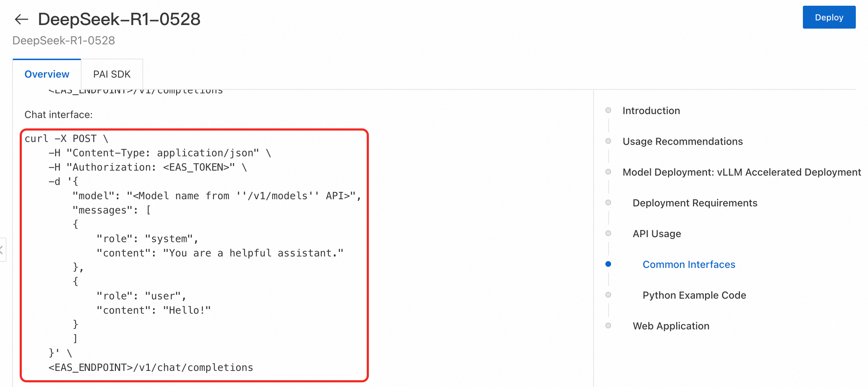This screenshot has width=868, height=387.
Task: Go to Web Application section
Action: [670, 326]
